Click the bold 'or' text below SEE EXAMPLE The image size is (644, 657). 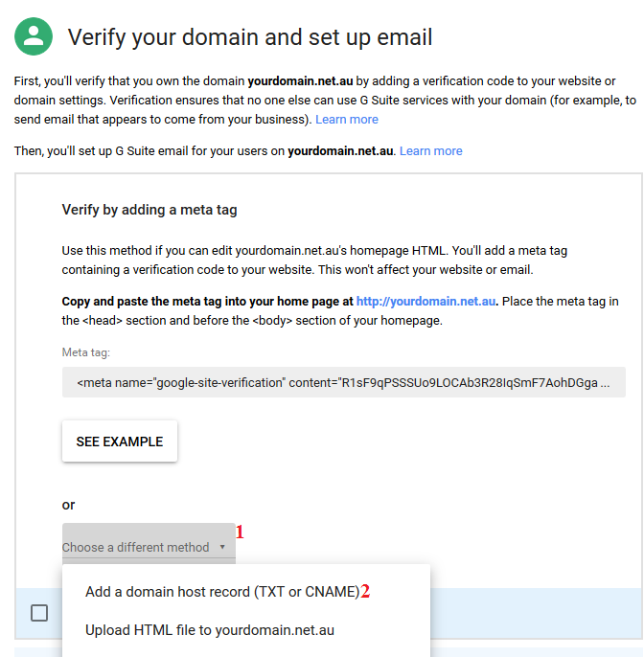pyautogui.click(x=68, y=505)
